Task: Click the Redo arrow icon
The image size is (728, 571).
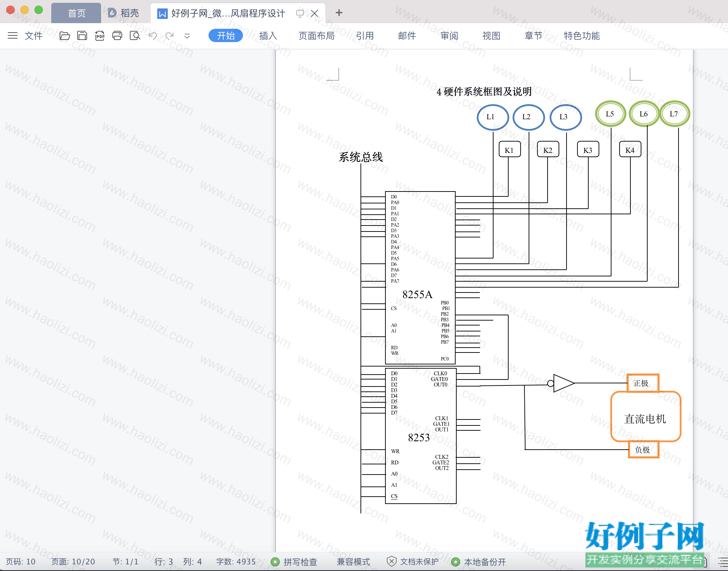Action: [x=170, y=35]
